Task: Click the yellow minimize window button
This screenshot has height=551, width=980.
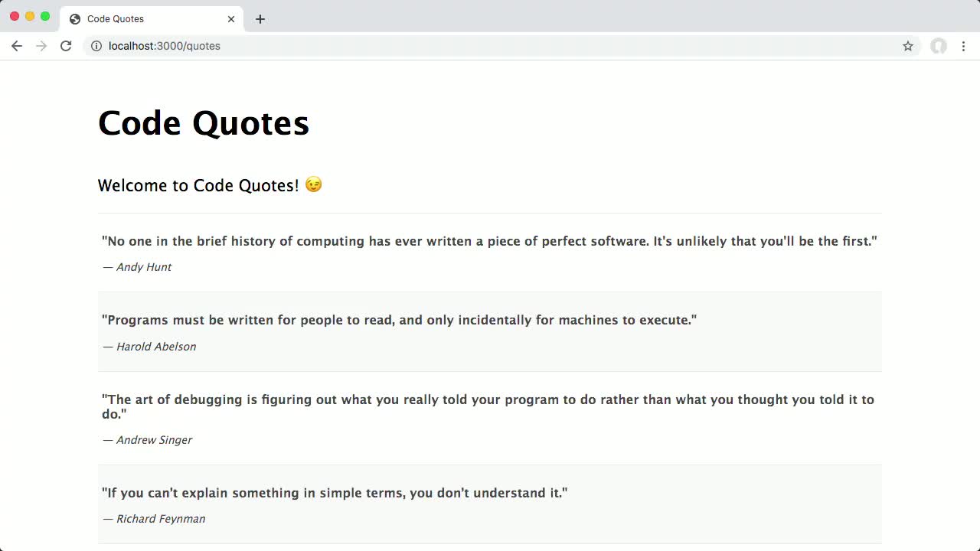Action: 30,16
